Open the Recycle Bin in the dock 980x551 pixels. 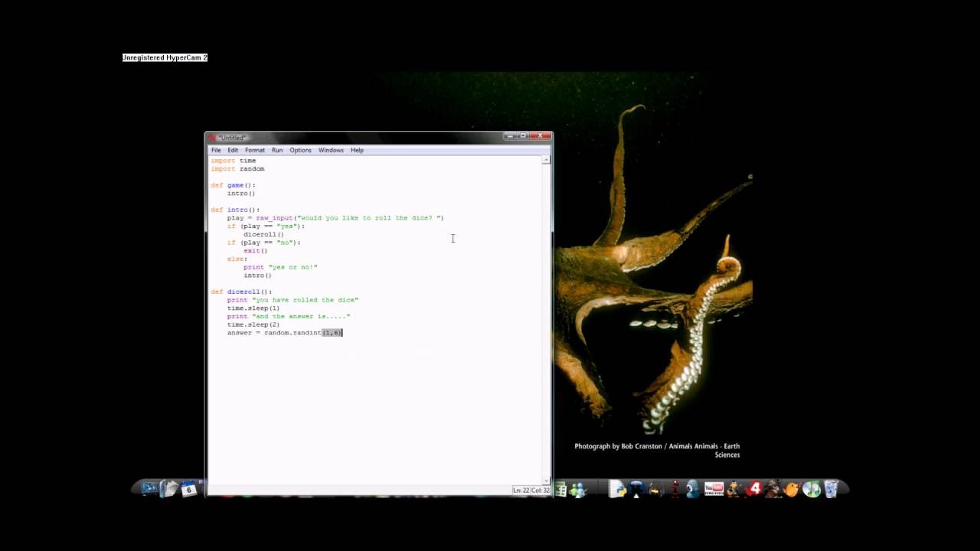click(832, 488)
